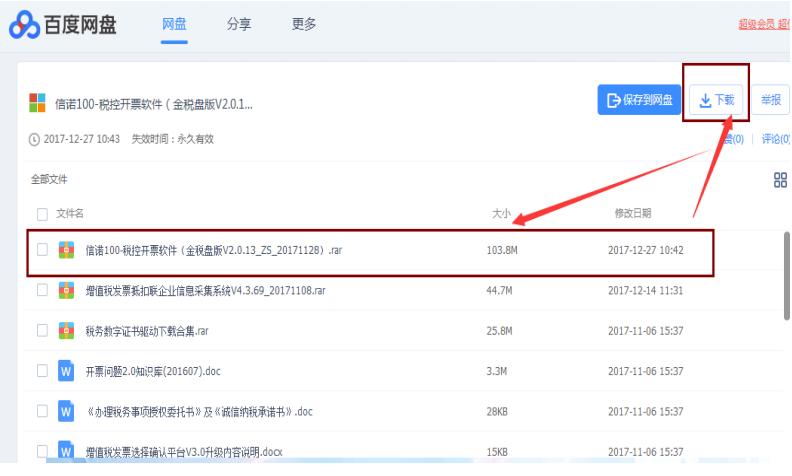Viewport: 792px width, 476px height.
Task: Click the share folder colorful icon
Action: [x=37, y=103]
